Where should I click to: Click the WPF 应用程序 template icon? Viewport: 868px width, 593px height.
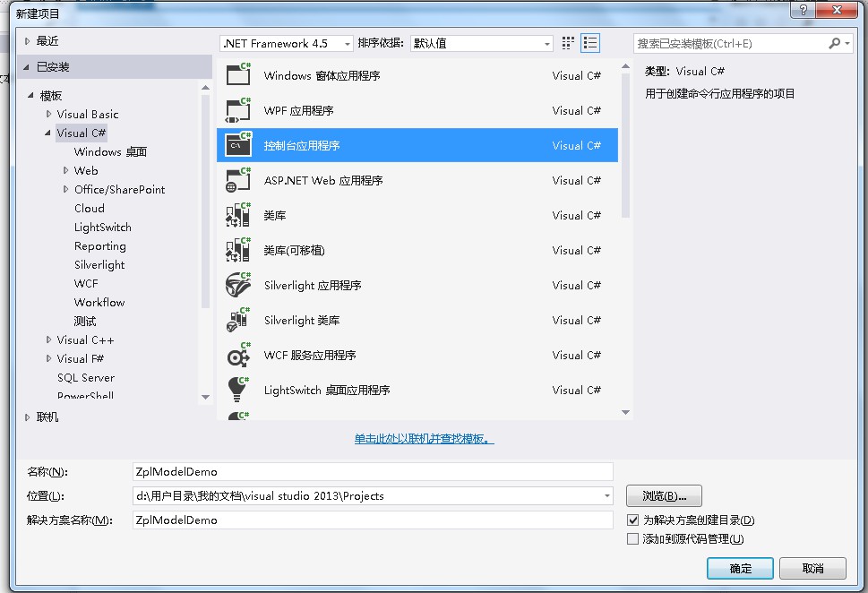(x=238, y=109)
